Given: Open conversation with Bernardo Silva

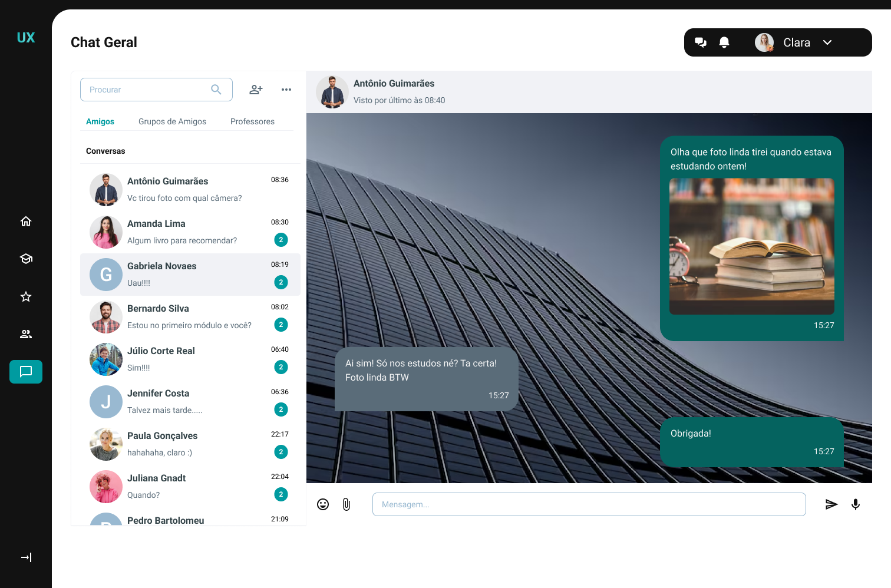Looking at the screenshot, I should click(190, 317).
